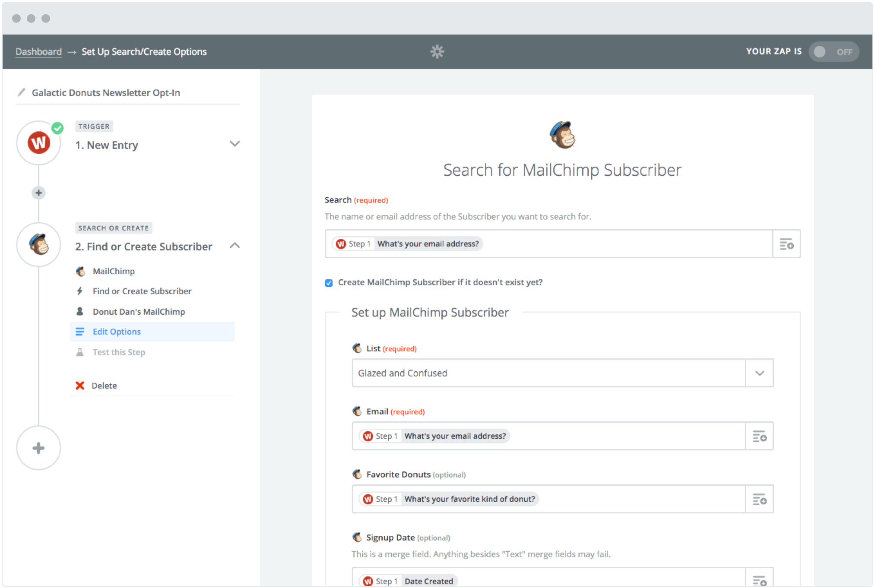This screenshot has height=588, width=875.
Task: Toggle the Zap ON/OFF switch
Action: [834, 51]
